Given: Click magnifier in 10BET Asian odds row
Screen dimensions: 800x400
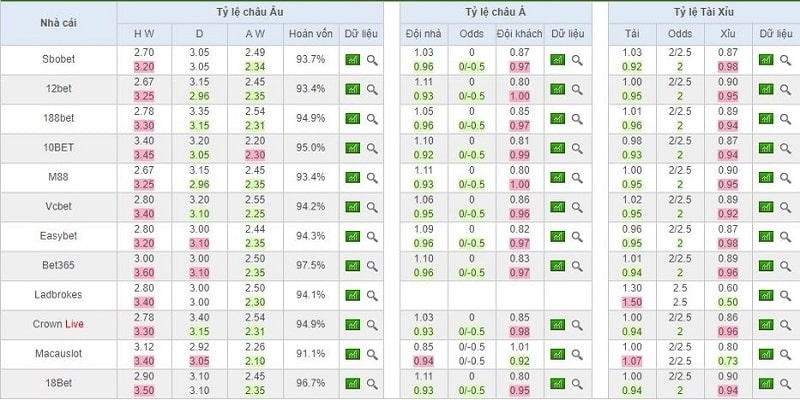Looking at the screenshot, I should click(x=577, y=148).
